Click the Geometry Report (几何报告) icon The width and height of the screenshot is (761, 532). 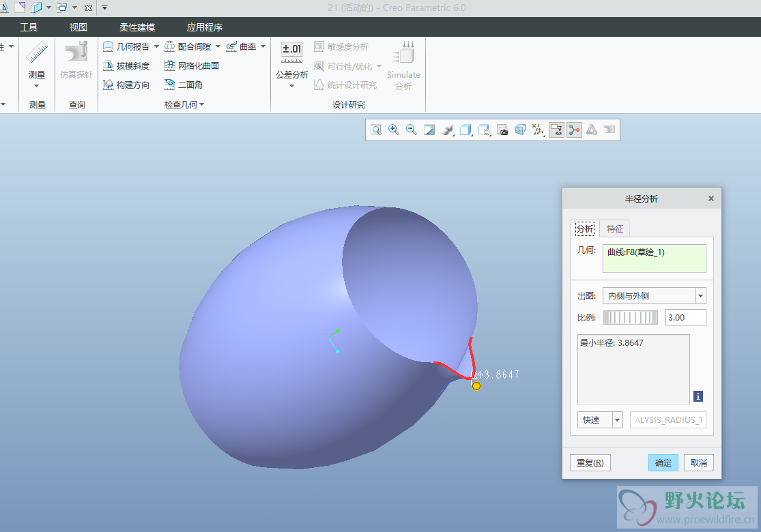109,46
